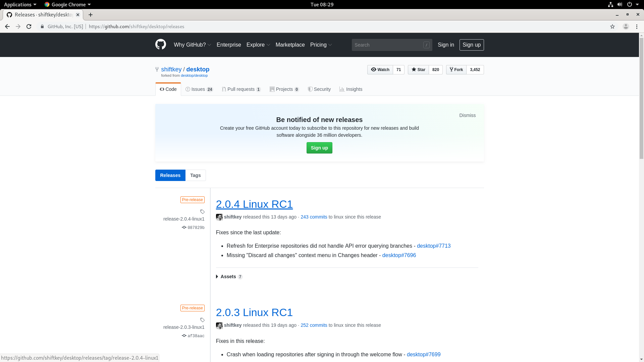Expand the Assets 7 disclosure triangle
This screenshot has width=644, height=362.
(x=217, y=277)
